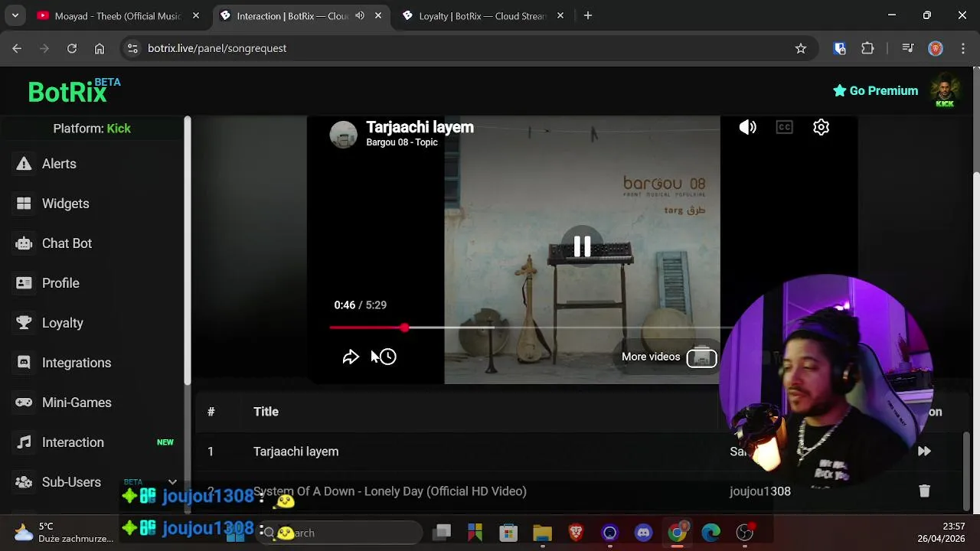Click the Bitwarden shield extension icon
This screenshot has width=980, height=551.
[840, 48]
